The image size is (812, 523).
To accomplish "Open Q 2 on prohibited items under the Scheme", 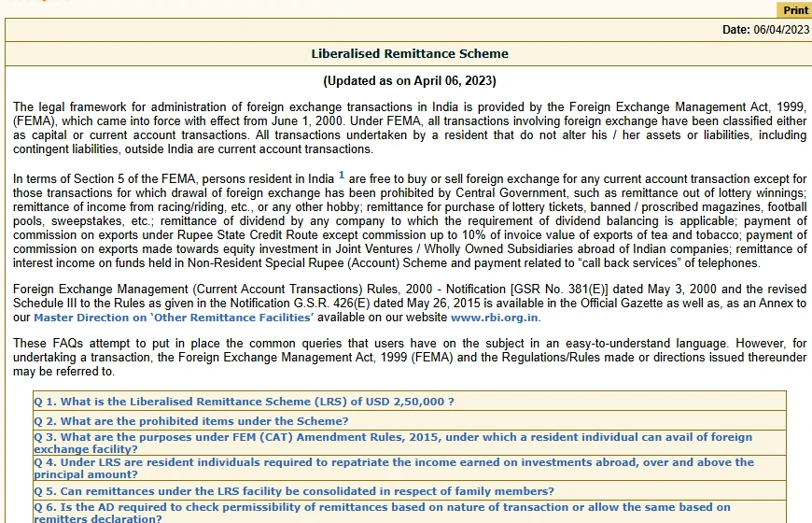I will tap(191, 421).
